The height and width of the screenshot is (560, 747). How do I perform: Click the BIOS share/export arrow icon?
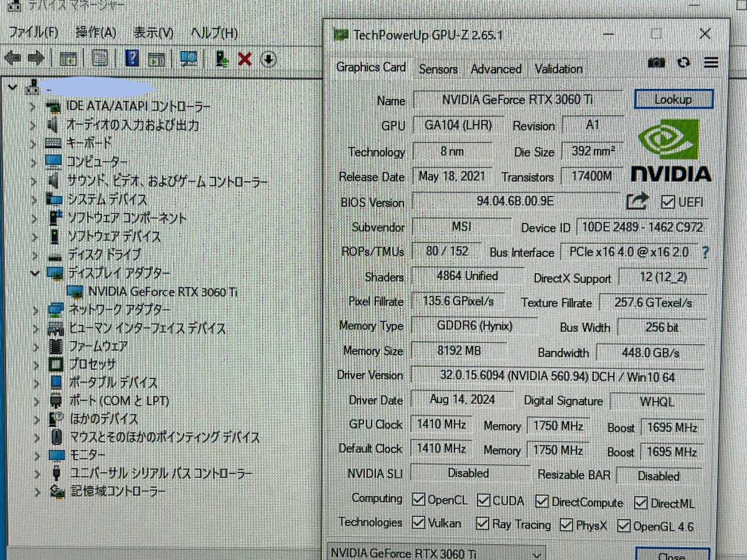[x=637, y=201]
